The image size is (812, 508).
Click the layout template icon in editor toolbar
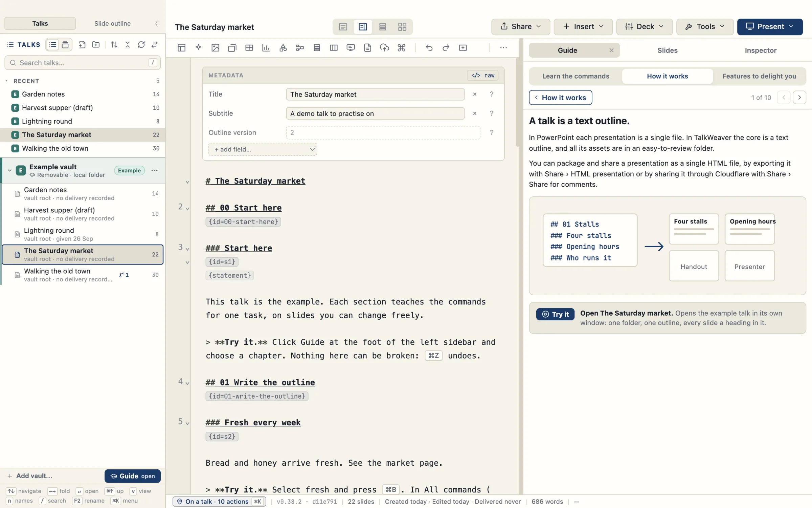coord(181,48)
